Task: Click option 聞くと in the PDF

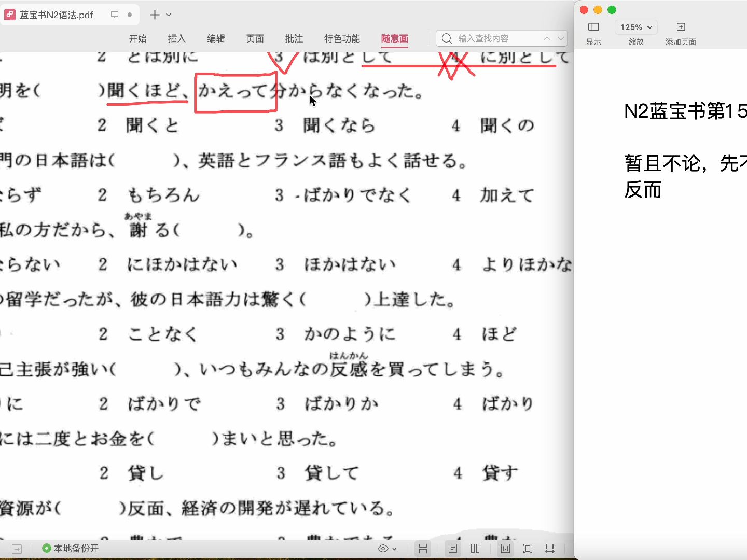Action: pyautogui.click(x=153, y=125)
